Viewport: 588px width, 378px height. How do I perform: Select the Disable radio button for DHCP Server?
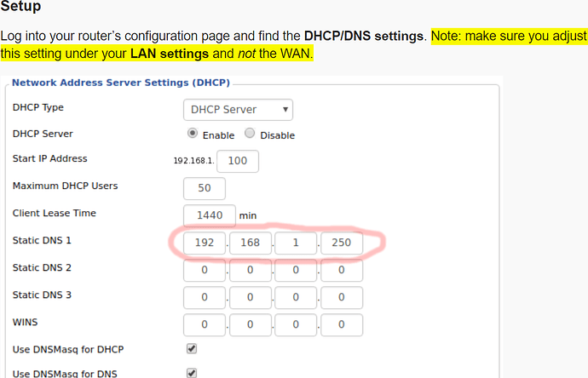click(250, 134)
